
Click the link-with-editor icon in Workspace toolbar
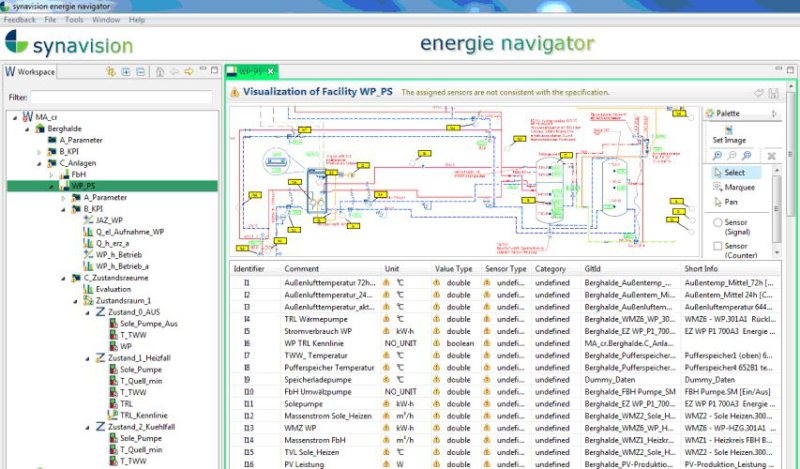click(x=110, y=71)
